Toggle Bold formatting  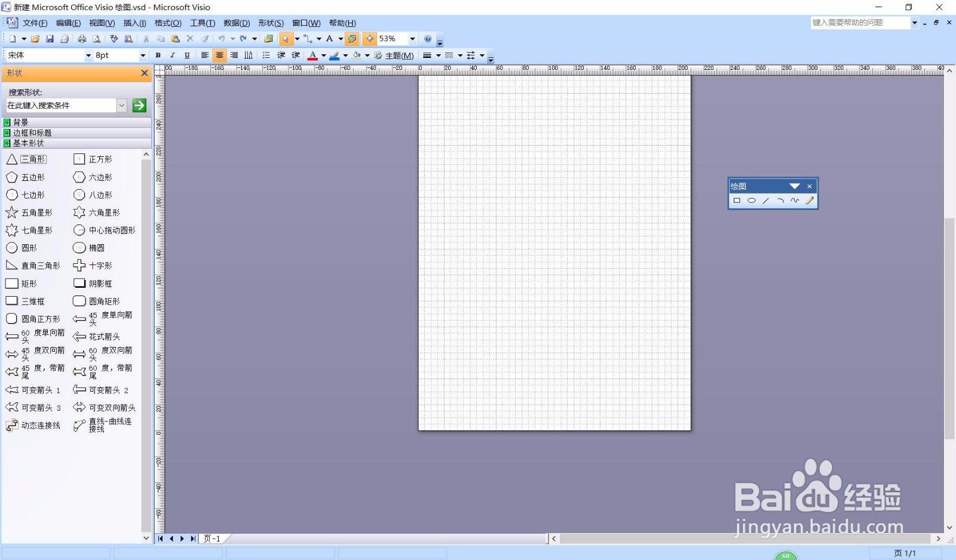[x=158, y=56]
